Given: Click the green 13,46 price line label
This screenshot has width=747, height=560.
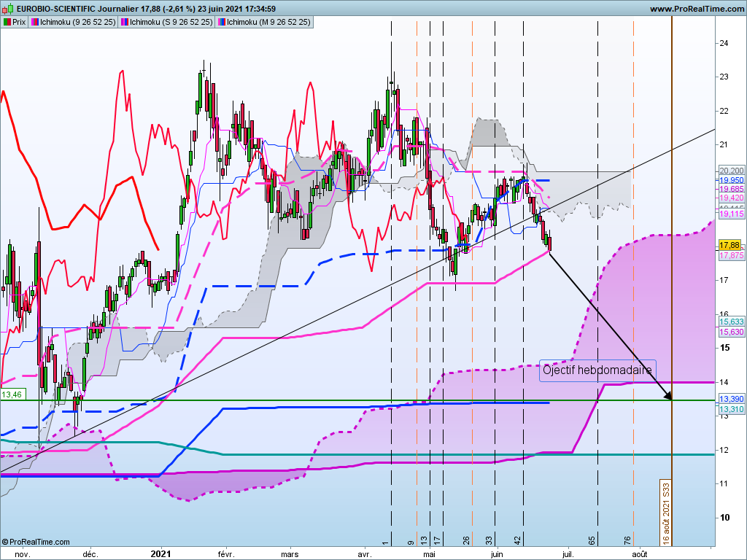Looking at the screenshot, I should (12, 394).
